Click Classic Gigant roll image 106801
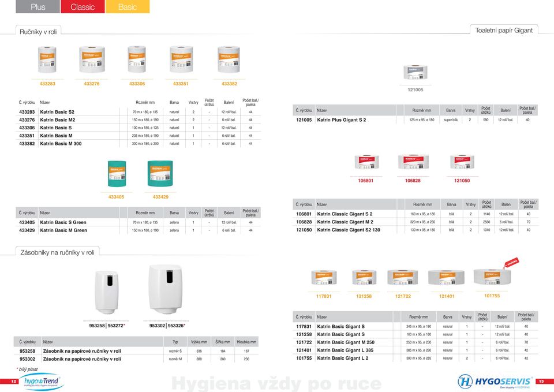The image size is (554, 392). 366,162
